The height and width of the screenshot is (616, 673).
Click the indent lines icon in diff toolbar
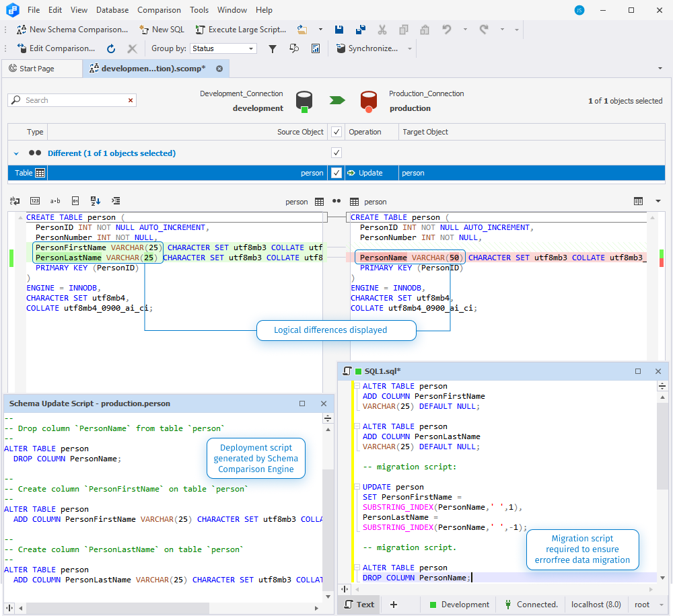coord(116,201)
